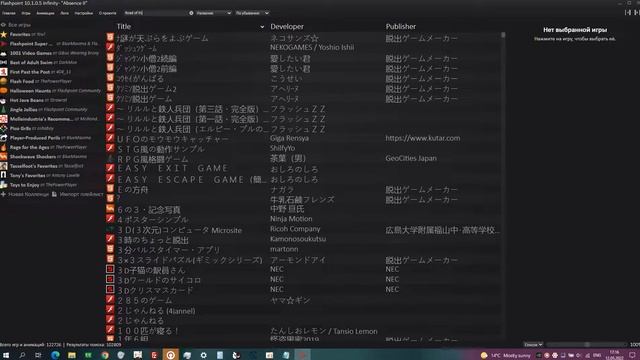The width and height of the screenshot is (640, 360).
Task: Click the Ricoh Company developer cell
Action: click(x=295, y=229)
